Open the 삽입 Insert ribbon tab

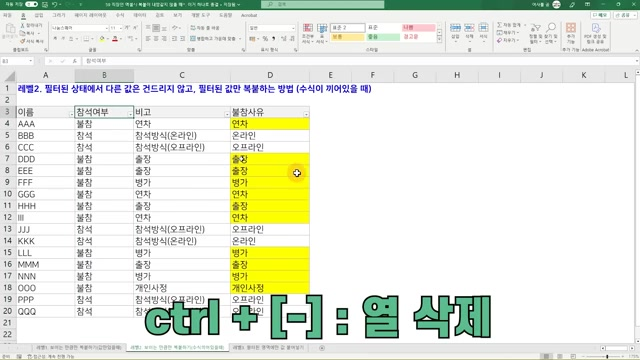pos(39,15)
